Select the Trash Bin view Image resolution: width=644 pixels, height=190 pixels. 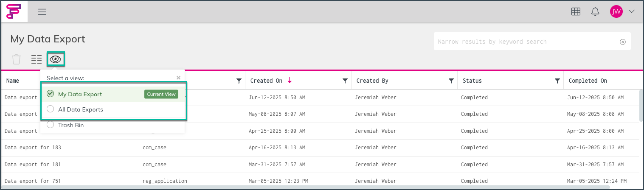[70, 125]
